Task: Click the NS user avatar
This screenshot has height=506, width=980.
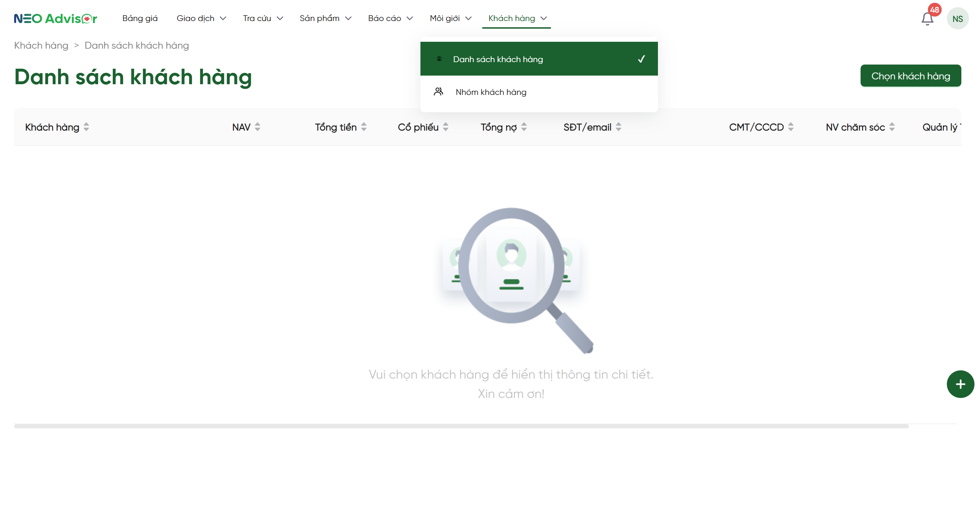Action: [x=957, y=19]
